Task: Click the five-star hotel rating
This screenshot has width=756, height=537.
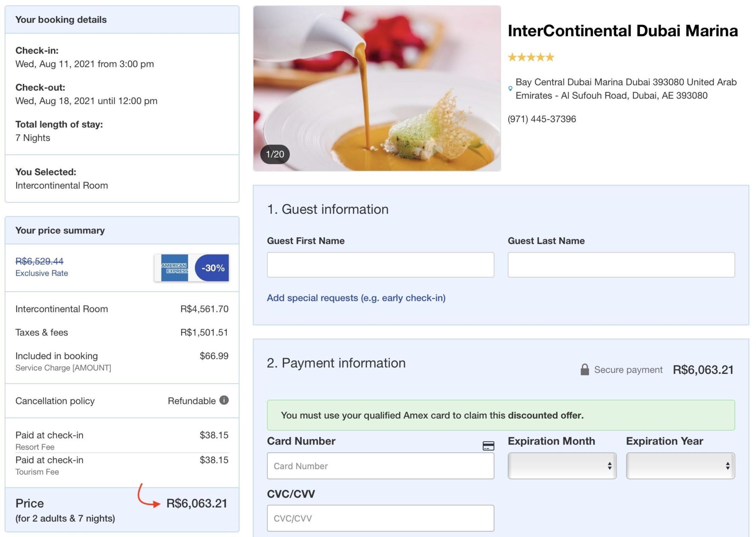Action: pyautogui.click(x=531, y=58)
